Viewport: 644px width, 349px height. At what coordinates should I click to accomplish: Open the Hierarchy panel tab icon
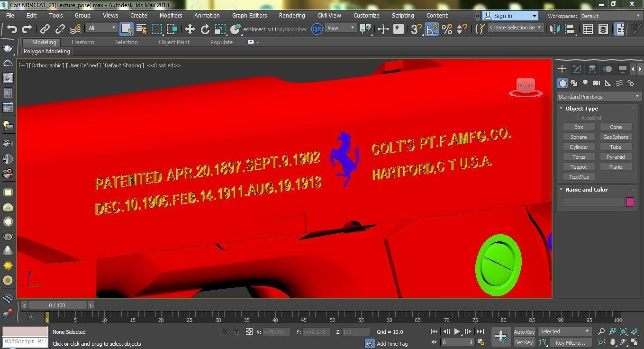[x=592, y=69]
